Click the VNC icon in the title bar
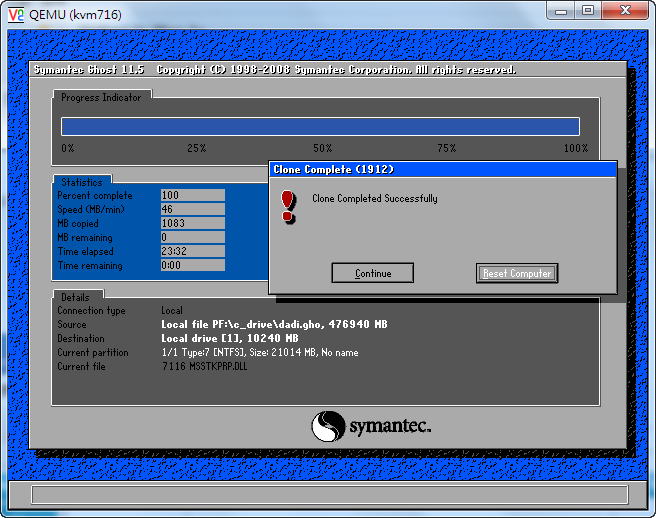 (x=16, y=15)
